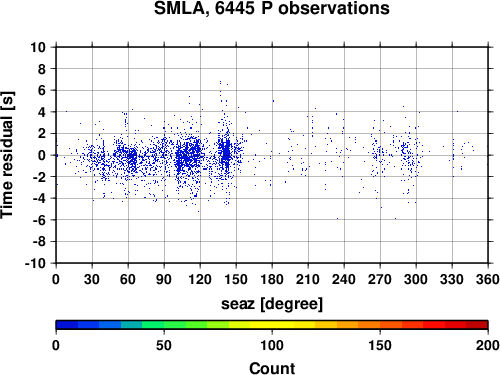Click y-axis tick label '8'
Viewport: 500px width, 375px height.
[x=42, y=69]
